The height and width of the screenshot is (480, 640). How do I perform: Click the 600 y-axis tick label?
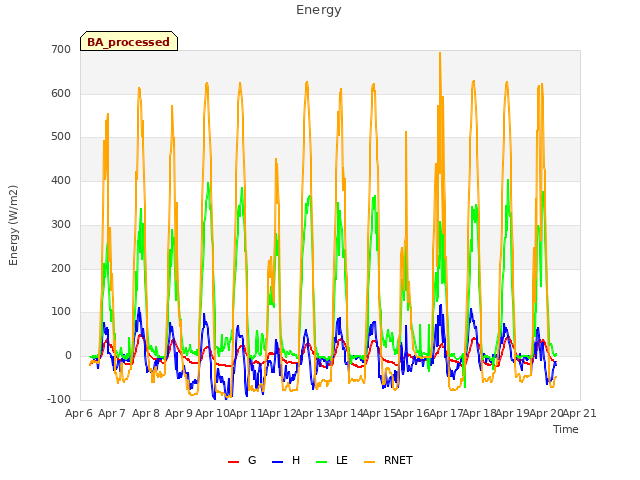point(61,93)
